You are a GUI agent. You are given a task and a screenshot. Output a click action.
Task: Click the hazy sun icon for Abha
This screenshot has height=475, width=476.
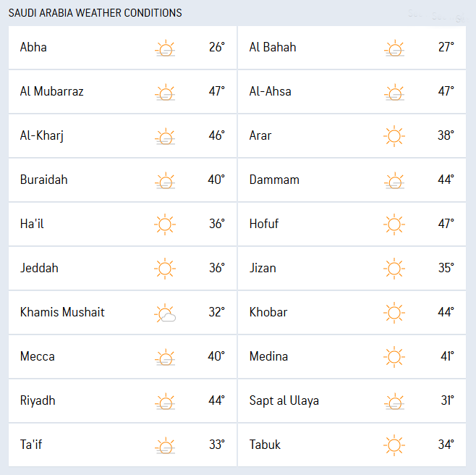point(165,49)
